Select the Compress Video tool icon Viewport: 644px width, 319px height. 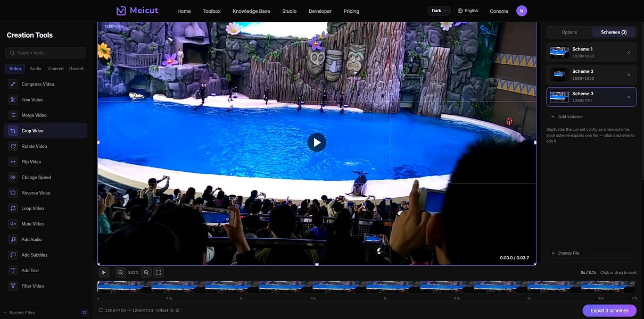pos(13,84)
